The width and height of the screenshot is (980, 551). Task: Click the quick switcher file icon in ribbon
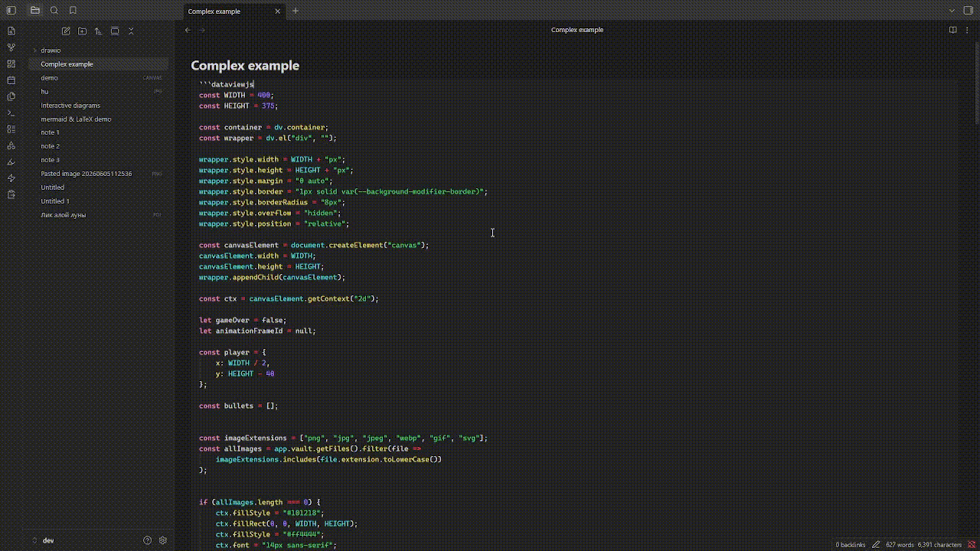click(x=11, y=31)
